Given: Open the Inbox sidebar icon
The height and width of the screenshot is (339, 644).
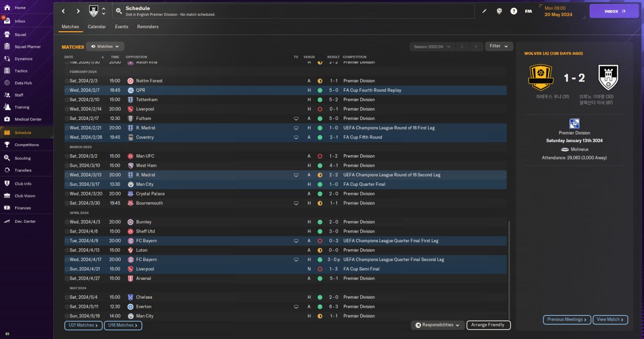Looking at the screenshot, I should (7, 21).
